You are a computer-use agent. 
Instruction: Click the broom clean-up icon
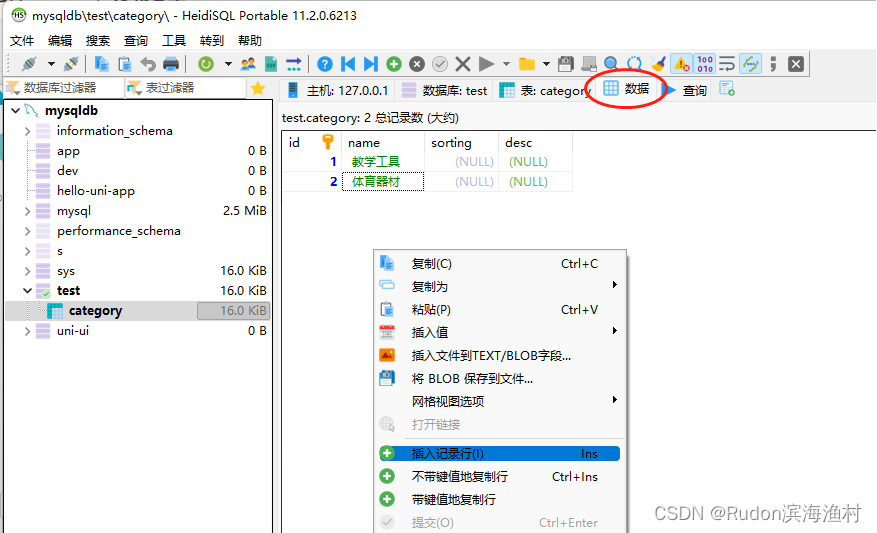click(658, 64)
